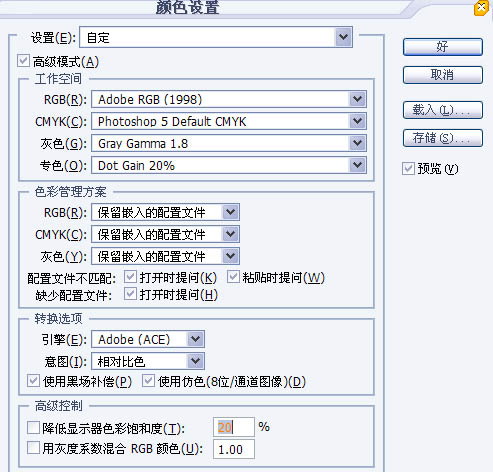Open the Adobe RGB (1998) working space dropdown

(x=229, y=99)
